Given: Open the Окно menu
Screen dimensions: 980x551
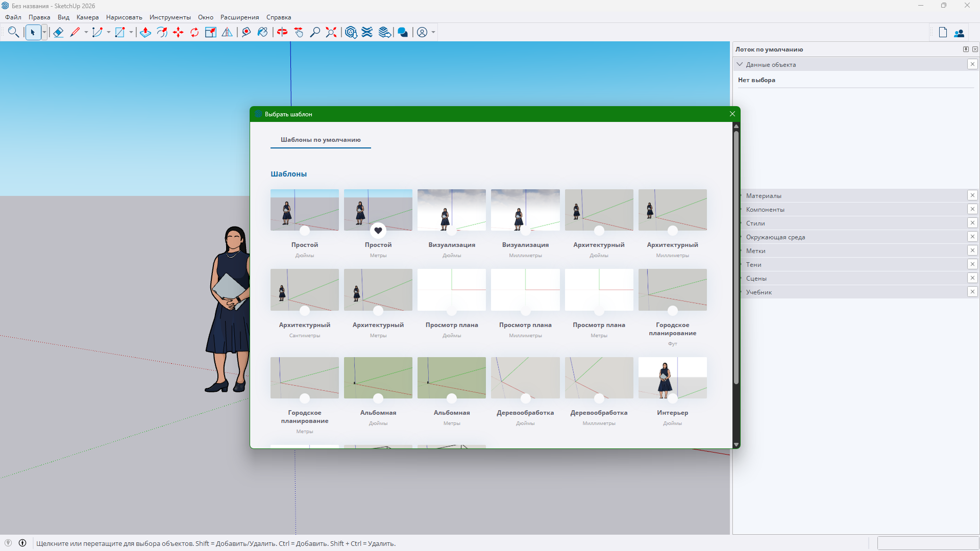Looking at the screenshot, I should [x=205, y=17].
